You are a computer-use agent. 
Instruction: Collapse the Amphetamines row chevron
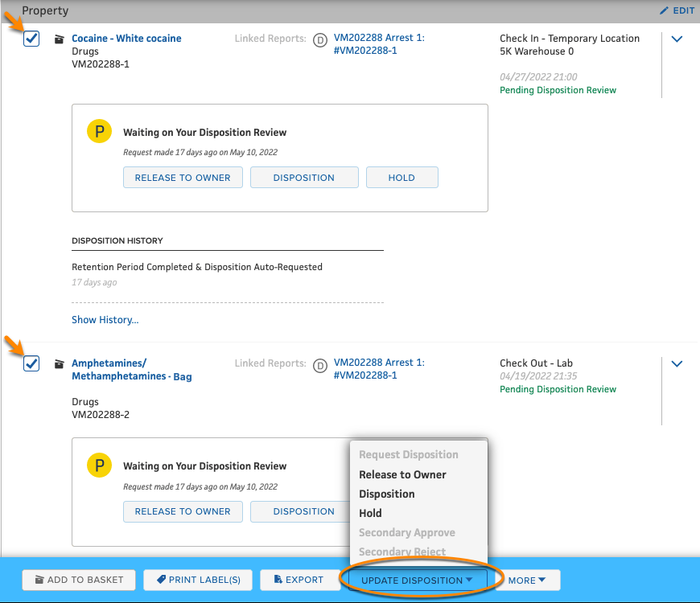pos(677,363)
